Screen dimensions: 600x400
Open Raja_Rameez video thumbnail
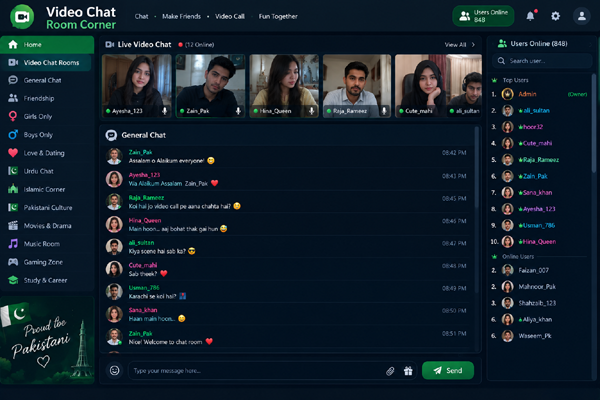(357, 86)
